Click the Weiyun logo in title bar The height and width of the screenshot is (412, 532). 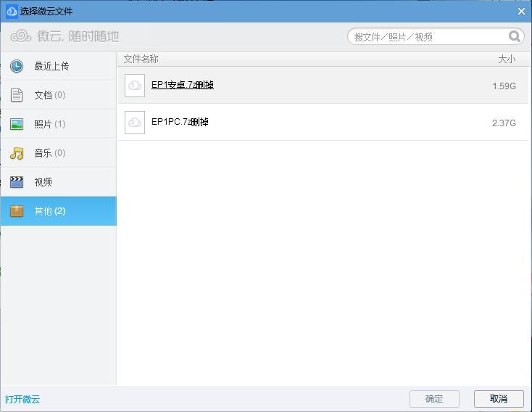pos(11,11)
